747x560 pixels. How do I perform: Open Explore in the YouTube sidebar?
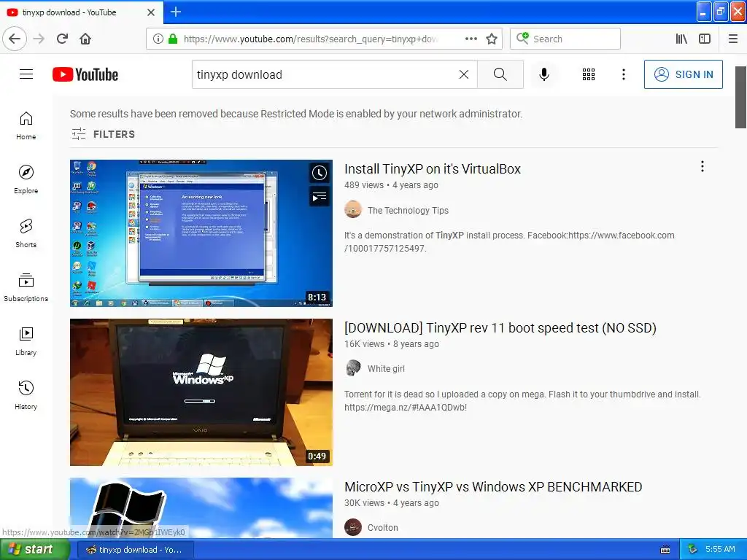point(26,179)
